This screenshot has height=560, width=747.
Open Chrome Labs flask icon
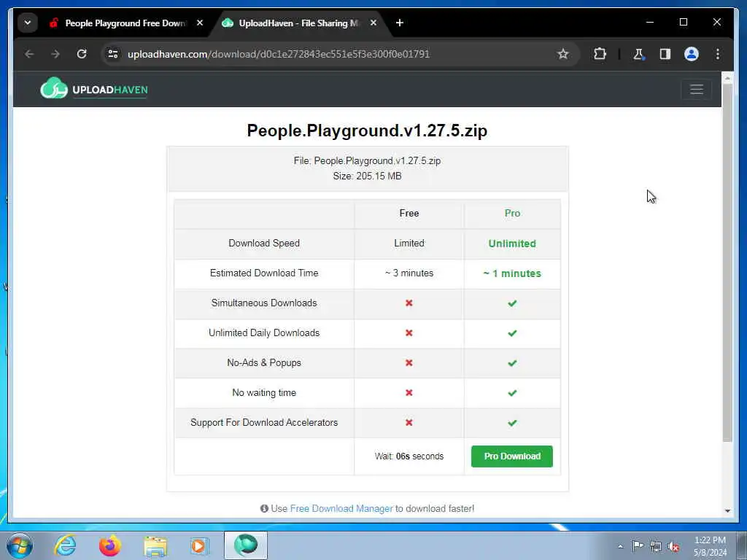click(638, 54)
